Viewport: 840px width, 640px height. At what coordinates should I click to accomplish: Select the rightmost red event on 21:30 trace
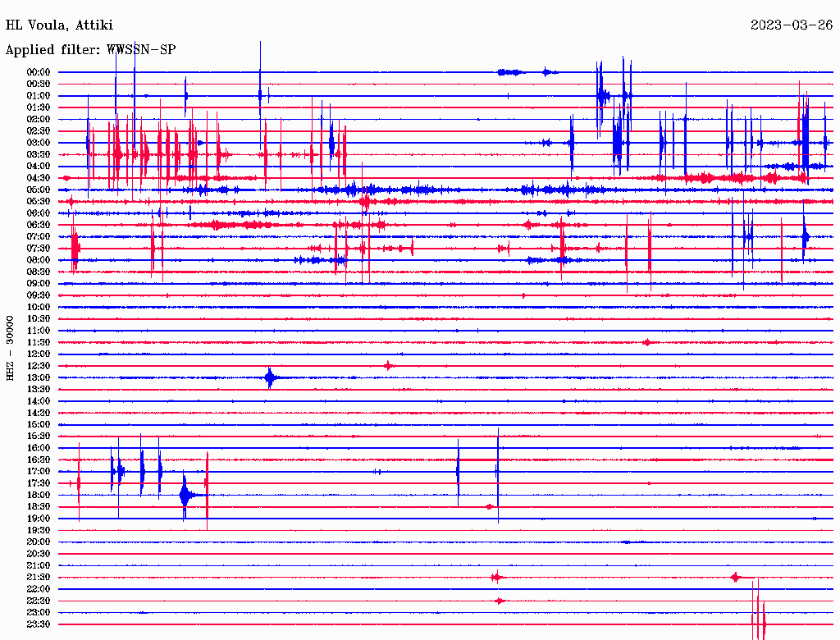(x=736, y=578)
